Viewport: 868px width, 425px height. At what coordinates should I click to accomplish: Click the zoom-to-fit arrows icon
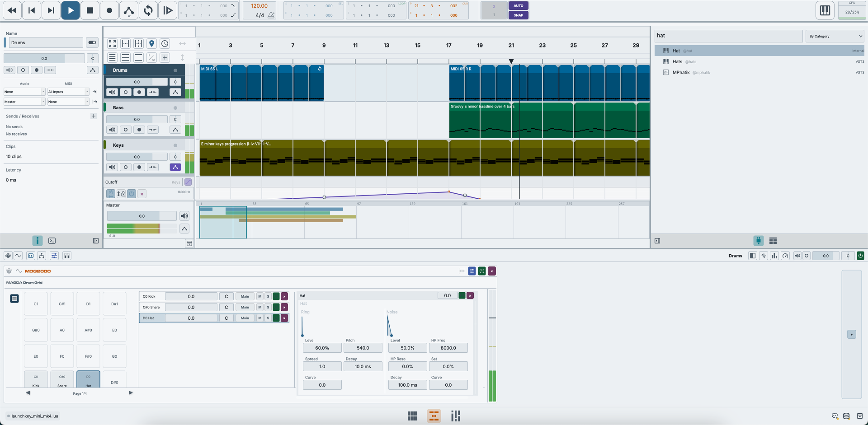coord(113,43)
